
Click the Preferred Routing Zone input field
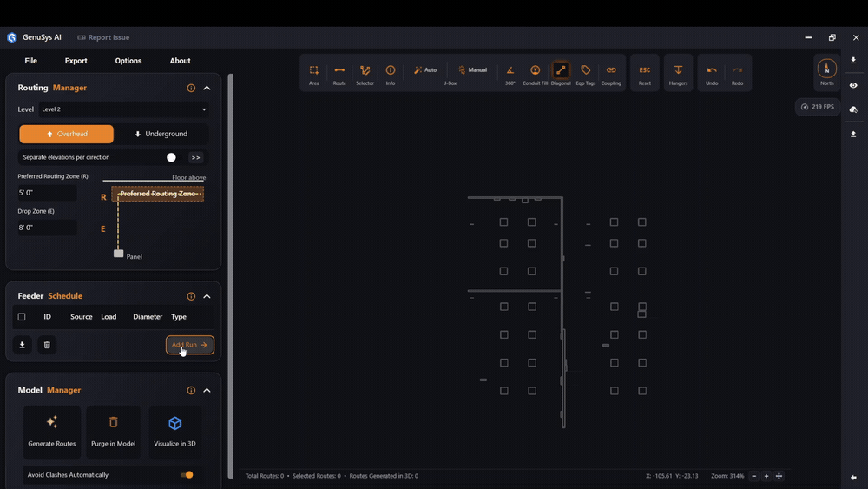point(48,193)
